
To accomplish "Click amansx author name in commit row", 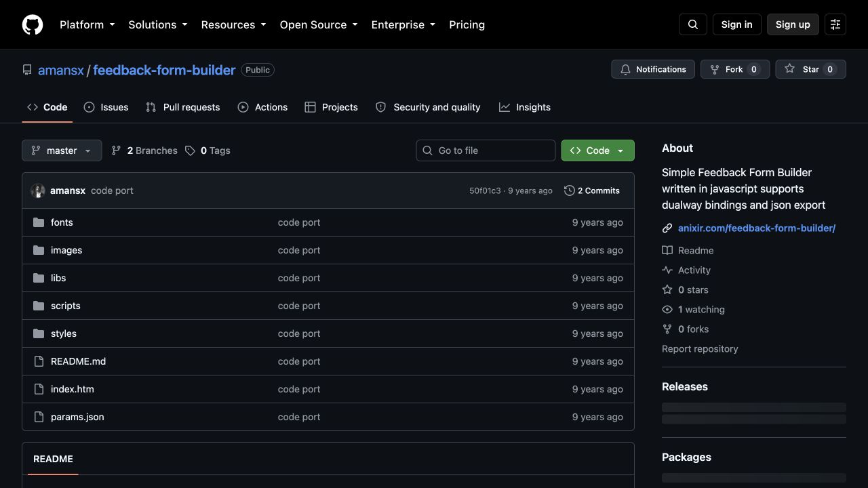I will 68,190.
